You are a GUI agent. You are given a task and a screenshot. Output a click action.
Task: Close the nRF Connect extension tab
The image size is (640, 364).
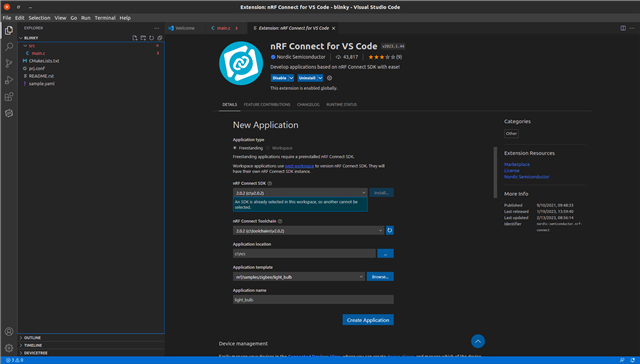[x=333, y=28]
